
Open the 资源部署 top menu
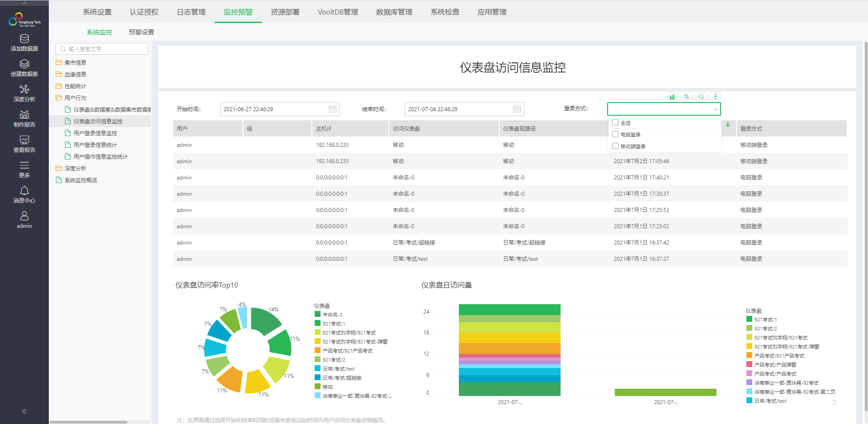pos(285,12)
